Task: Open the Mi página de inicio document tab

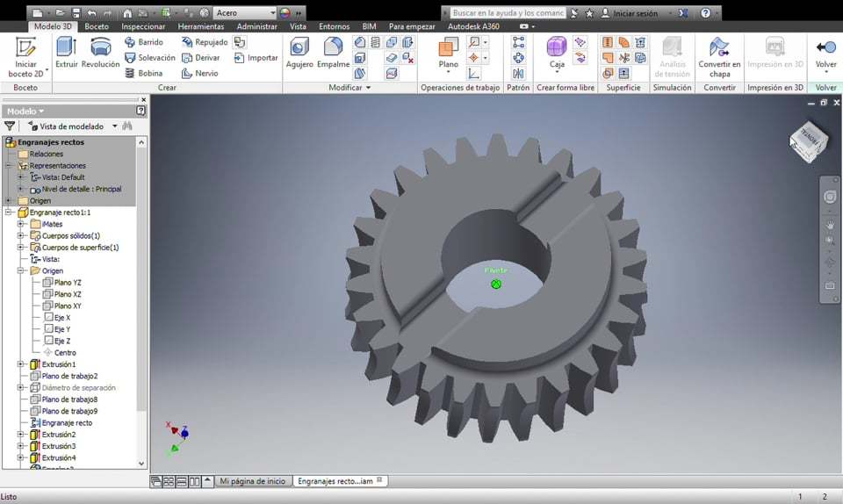Action: 253,481
